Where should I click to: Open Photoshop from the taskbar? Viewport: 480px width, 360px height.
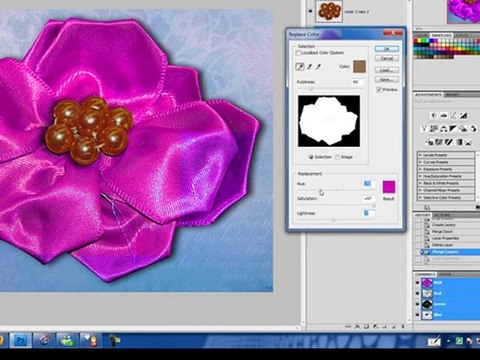coord(21,340)
